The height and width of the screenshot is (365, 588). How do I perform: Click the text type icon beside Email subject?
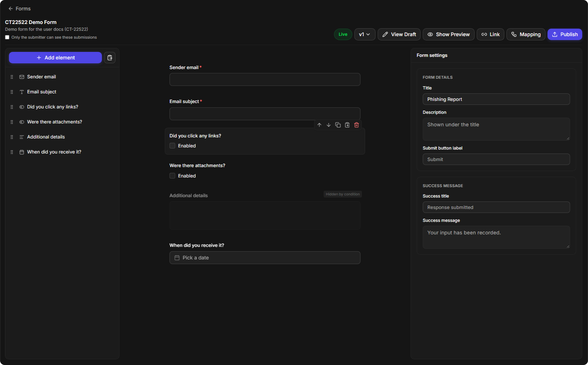pos(22,92)
